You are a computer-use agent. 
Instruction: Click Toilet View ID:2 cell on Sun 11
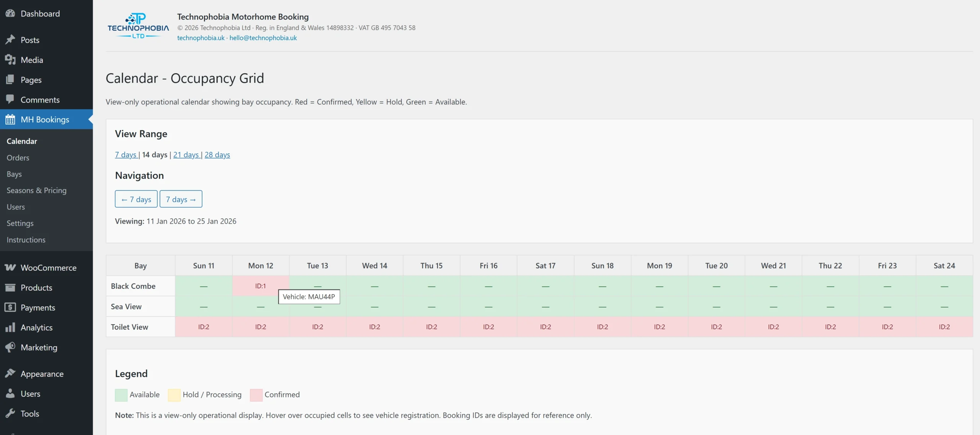tap(204, 327)
